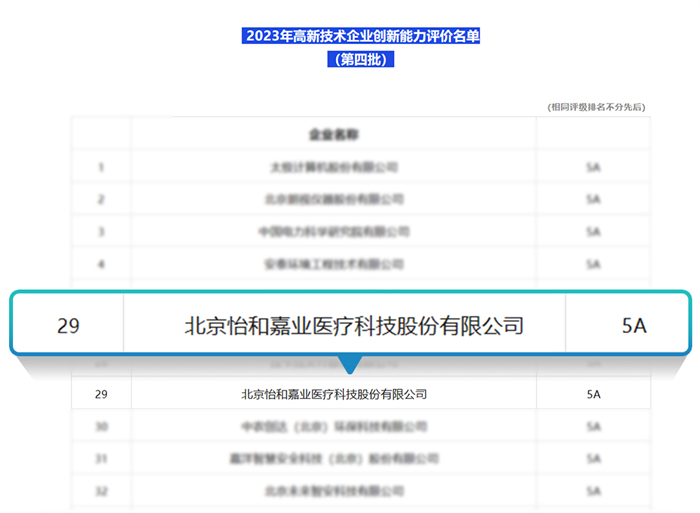Select the row number "29" cell in the table
700x513 pixels.
(x=101, y=394)
